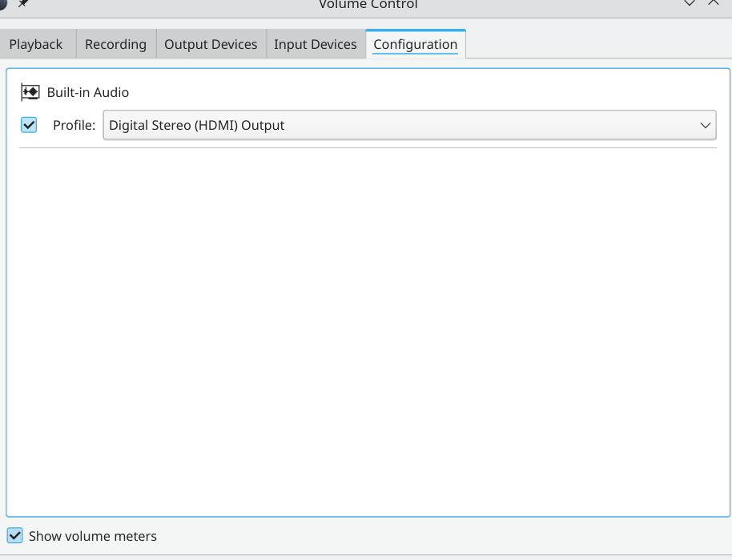Switch to the Playback tab
Screen dimensions: 732x560
[35, 44]
